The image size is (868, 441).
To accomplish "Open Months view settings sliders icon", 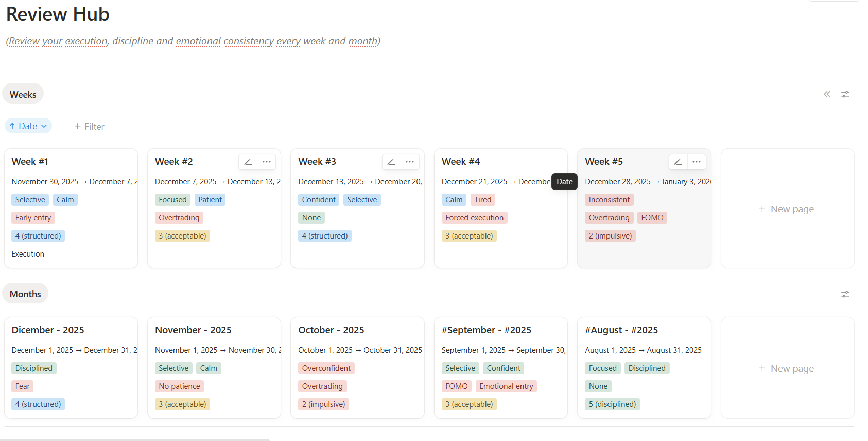I will pos(845,294).
